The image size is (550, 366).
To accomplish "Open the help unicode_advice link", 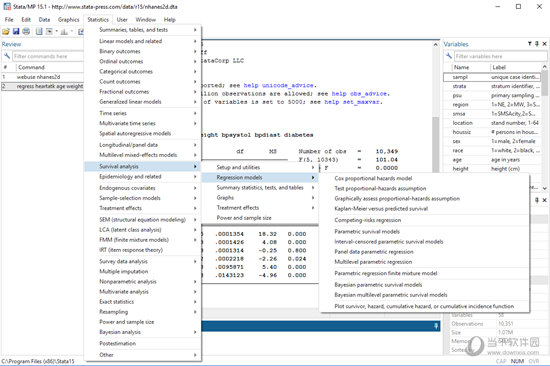I will [279, 85].
